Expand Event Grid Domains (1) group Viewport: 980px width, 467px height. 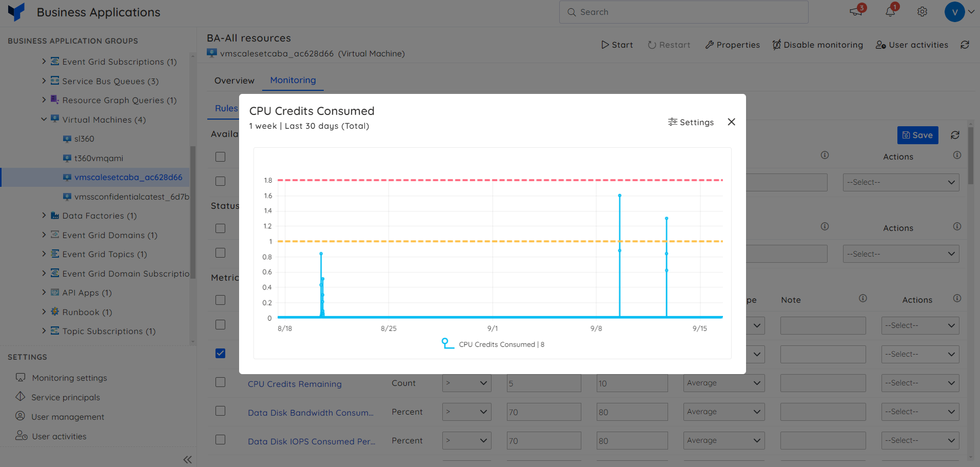point(44,235)
